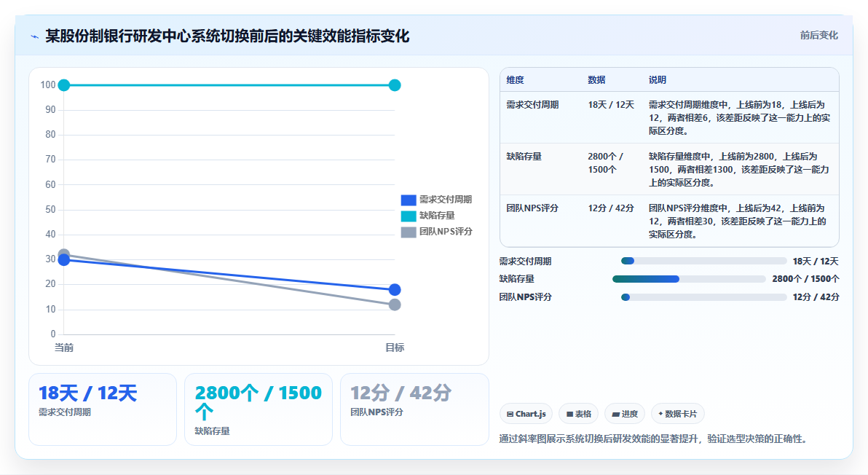The height and width of the screenshot is (475, 868).
Task: Click 需求交付周期 progress bar
Action: click(703, 262)
